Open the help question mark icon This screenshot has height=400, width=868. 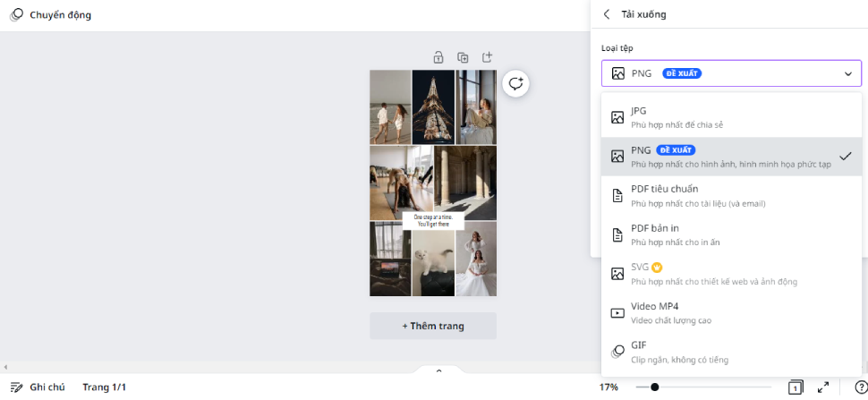coord(860,387)
